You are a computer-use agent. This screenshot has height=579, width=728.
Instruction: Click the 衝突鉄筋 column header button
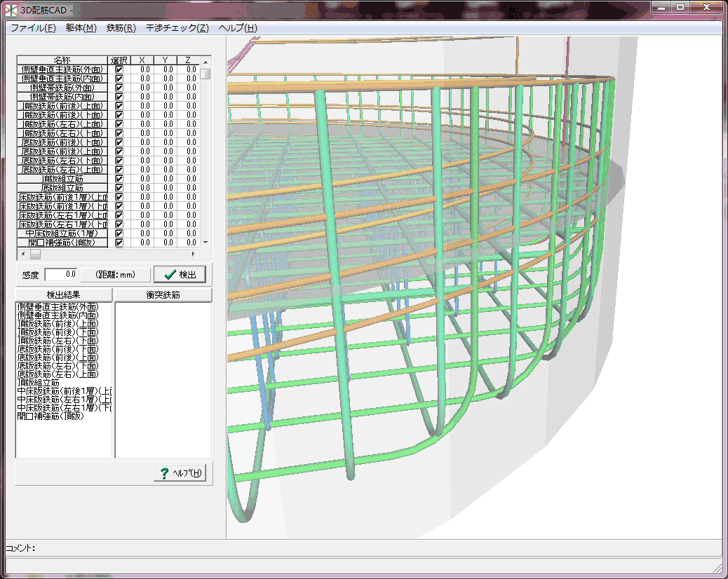[163, 295]
